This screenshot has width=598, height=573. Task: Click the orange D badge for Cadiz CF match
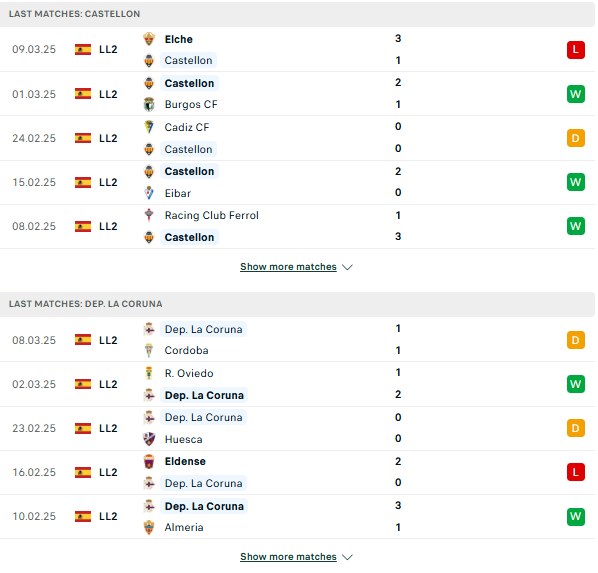point(575,138)
